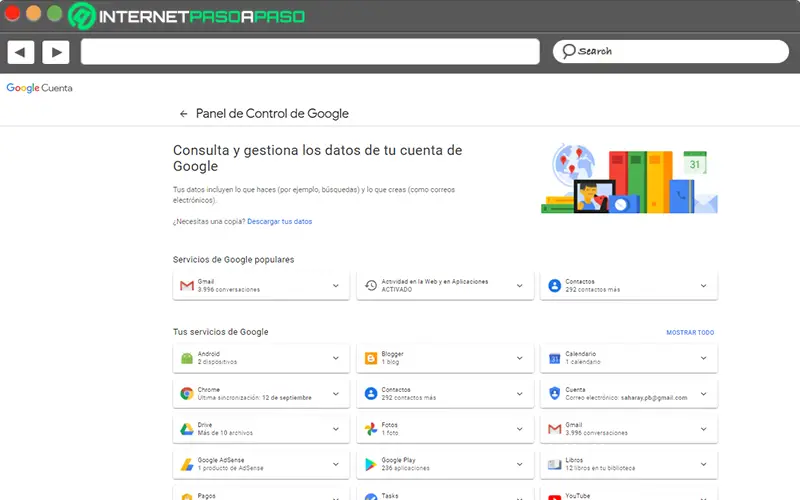The width and height of the screenshot is (800, 500).
Task: Click the Google Drive icon
Action: pos(186,429)
